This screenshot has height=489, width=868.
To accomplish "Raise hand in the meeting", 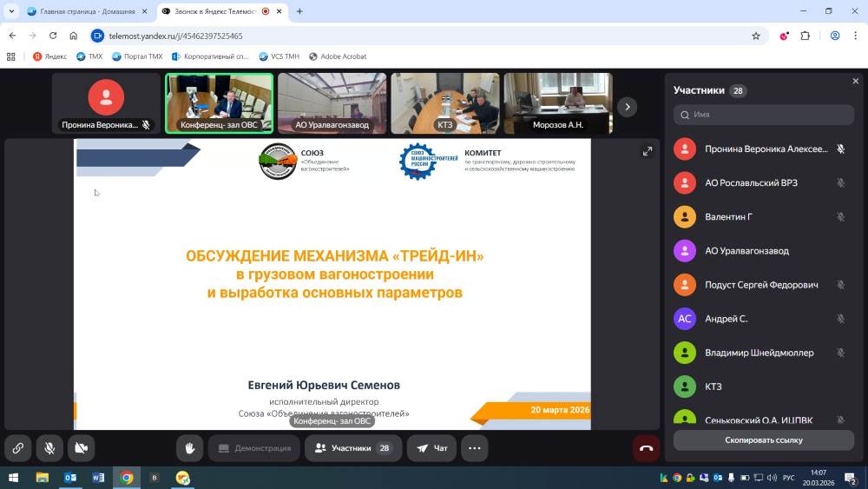I will coord(189,448).
